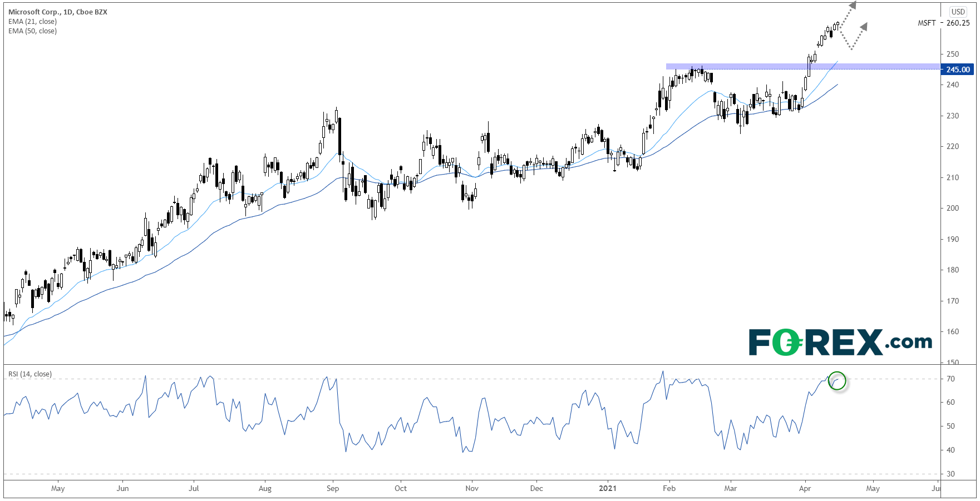The image size is (980, 501).
Task: Click the 180 price axis label
Action: 953,270
